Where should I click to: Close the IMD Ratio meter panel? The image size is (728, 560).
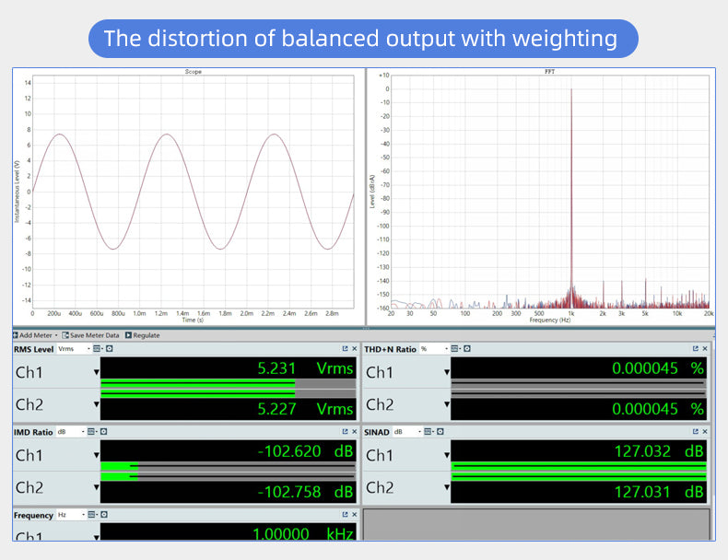pyautogui.click(x=354, y=432)
